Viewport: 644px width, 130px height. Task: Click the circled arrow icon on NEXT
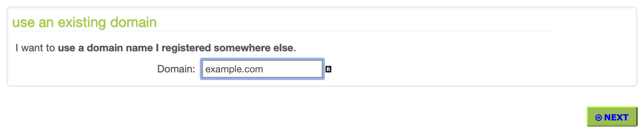click(x=598, y=118)
